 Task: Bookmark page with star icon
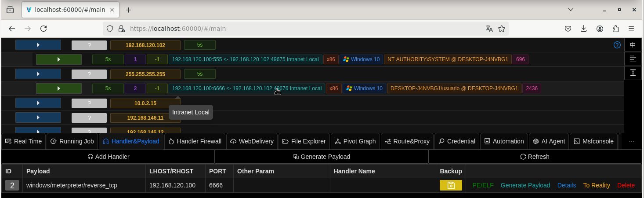[502, 29]
